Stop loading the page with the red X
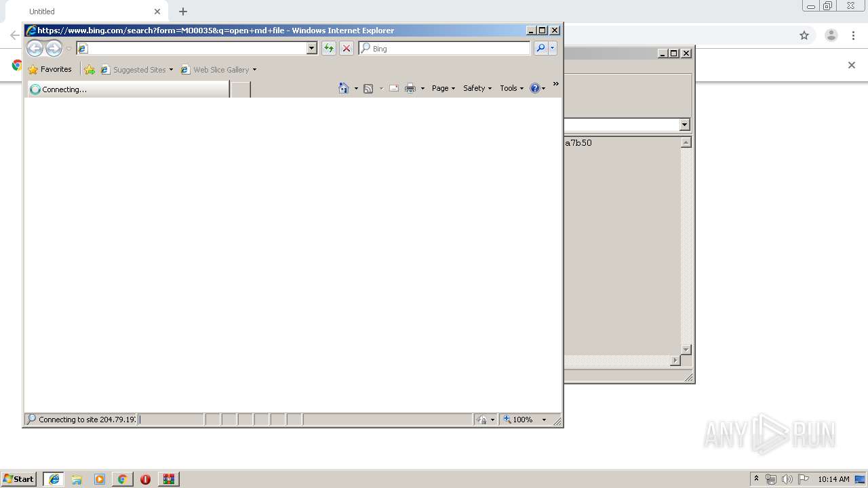Viewport: 868px width, 488px height. tap(346, 48)
